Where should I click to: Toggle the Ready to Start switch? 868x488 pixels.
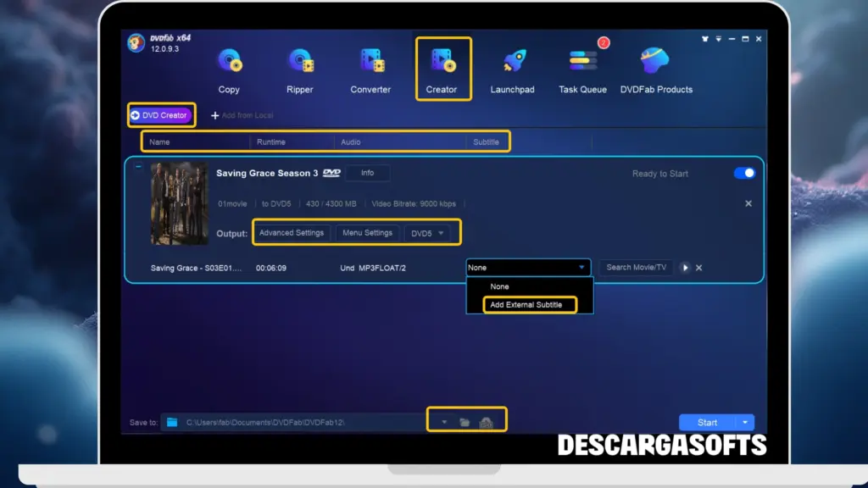click(x=743, y=173)
